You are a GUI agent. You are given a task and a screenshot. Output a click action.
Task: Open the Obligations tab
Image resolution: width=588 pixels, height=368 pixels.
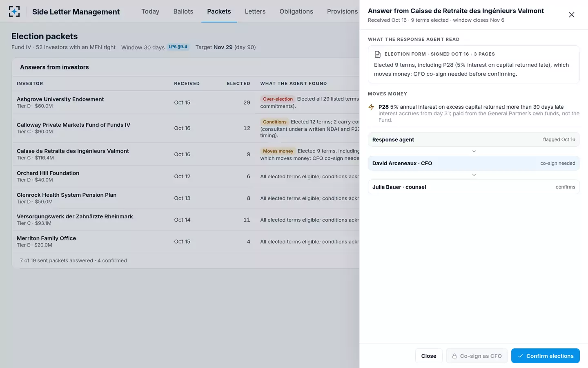pyautogui.click(x=296, y=11)
